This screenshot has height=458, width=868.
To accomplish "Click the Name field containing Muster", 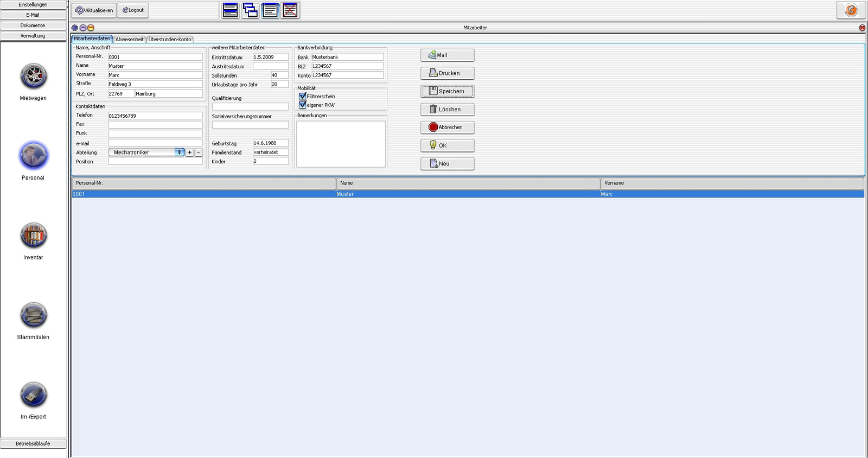I will (155, 66).
